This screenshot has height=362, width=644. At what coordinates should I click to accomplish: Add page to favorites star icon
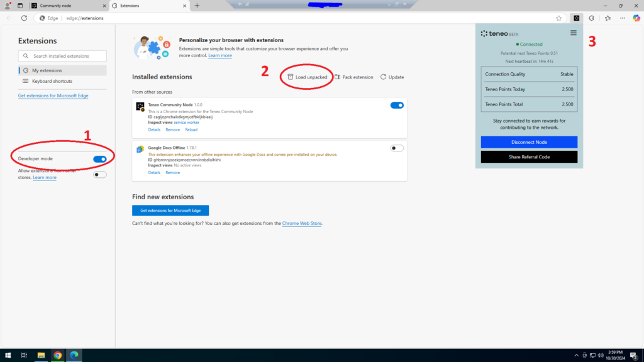[x=558, y=18]
